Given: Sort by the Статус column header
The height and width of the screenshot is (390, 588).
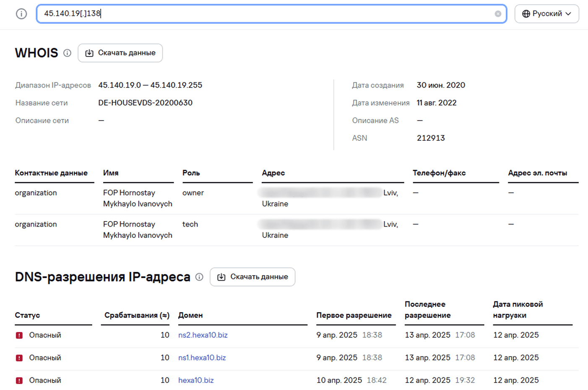Looking at the screenshot, I should tap(28, 315).
